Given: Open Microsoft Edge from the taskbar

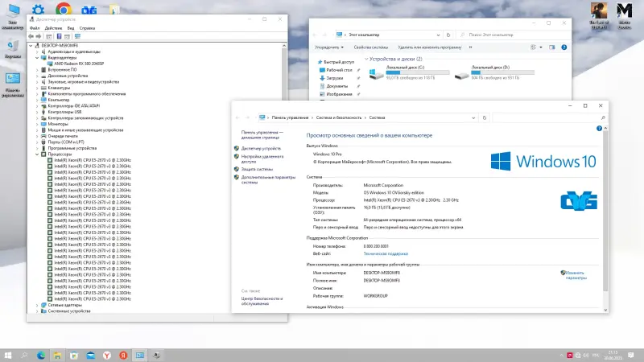Looking at the screenshot, I should pyautogui.click(x=41, y=356).
